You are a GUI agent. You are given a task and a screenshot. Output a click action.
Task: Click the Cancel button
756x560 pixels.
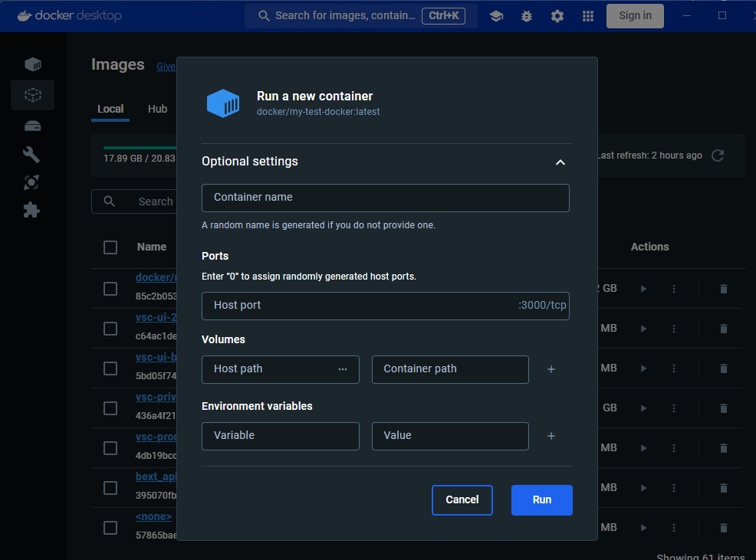(462, 499)
